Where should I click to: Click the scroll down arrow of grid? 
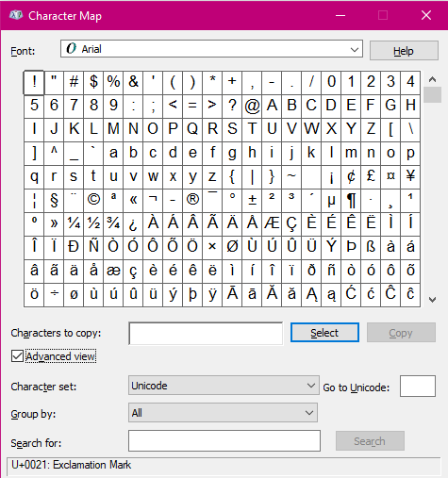[x=432, y=300]
